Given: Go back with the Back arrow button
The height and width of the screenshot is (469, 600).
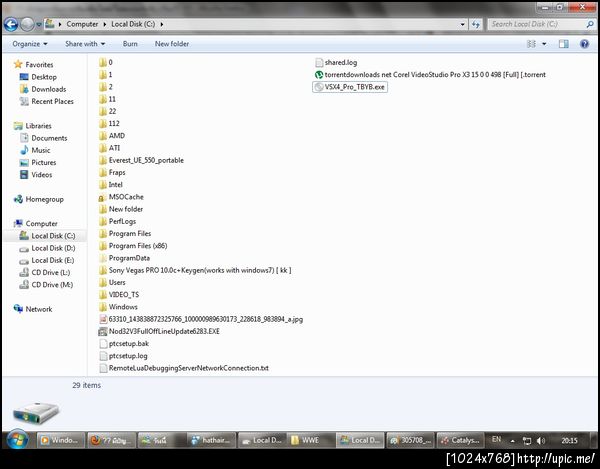Looking at the screenshot, I should 11,24.
